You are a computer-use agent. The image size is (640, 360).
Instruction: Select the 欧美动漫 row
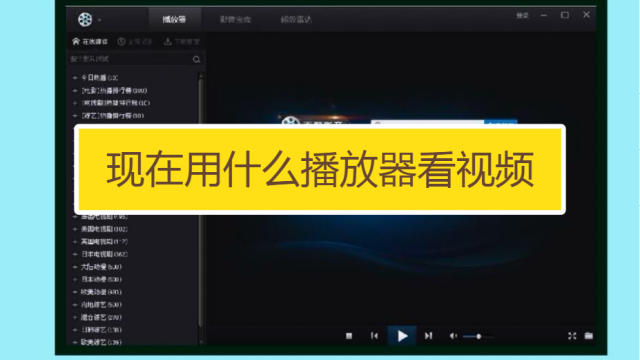click(x=97, y=292)
